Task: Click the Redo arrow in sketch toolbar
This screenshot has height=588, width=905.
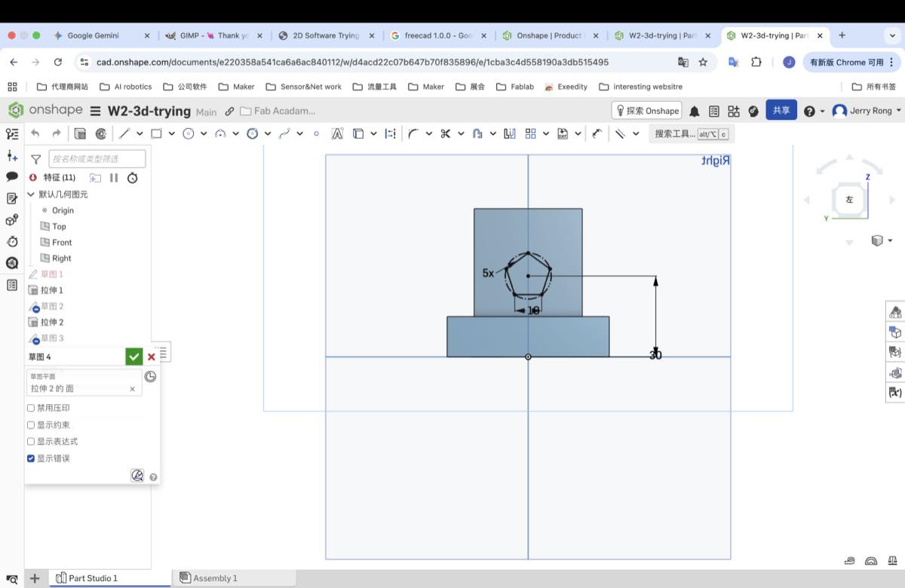Action: [x=56, y=133]
